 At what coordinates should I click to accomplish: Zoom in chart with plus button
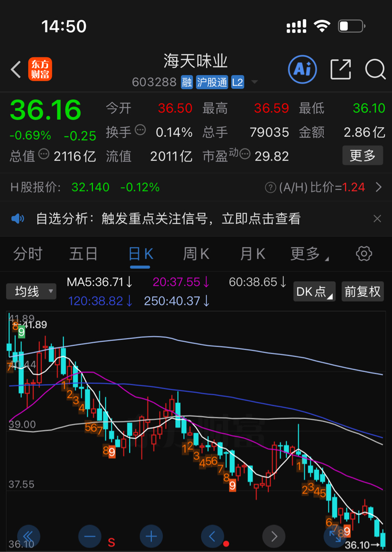pos(151,537)
